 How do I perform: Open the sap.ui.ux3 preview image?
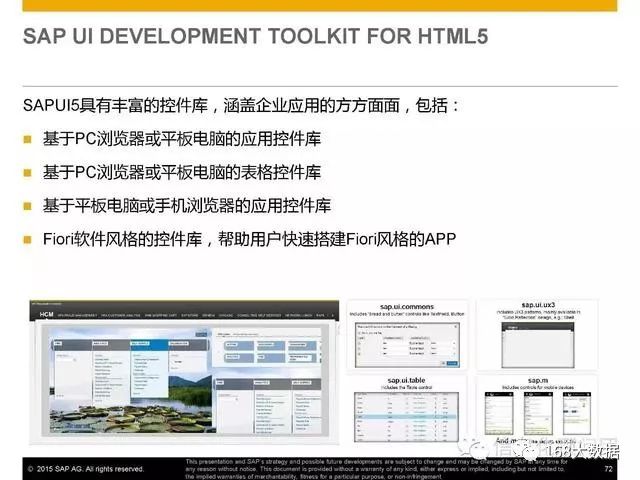pyautogui.click(x=538, y=345)
